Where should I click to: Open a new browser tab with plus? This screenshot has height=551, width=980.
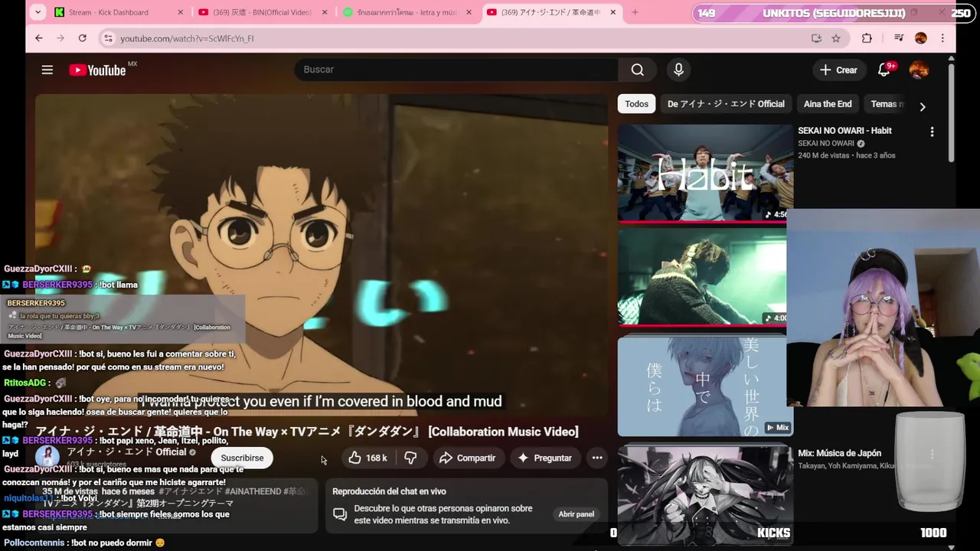[x=635, y=12]
